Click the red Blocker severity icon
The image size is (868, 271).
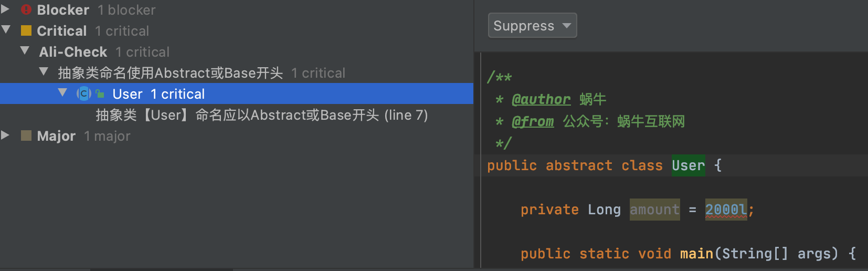[x=26, y=9]
